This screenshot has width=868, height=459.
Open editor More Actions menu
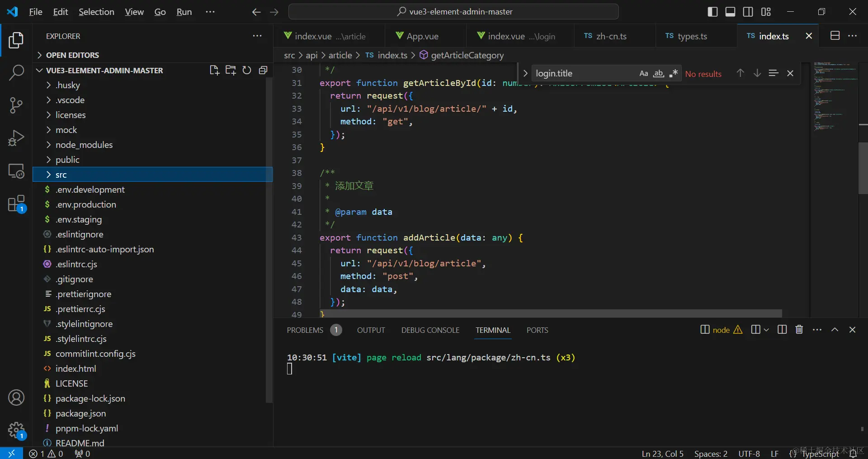pos(853,36)
